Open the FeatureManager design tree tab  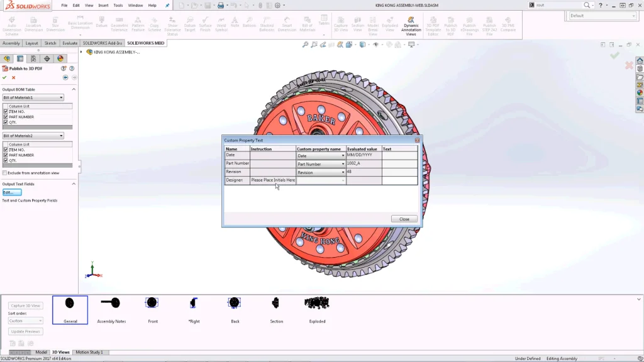7,58
